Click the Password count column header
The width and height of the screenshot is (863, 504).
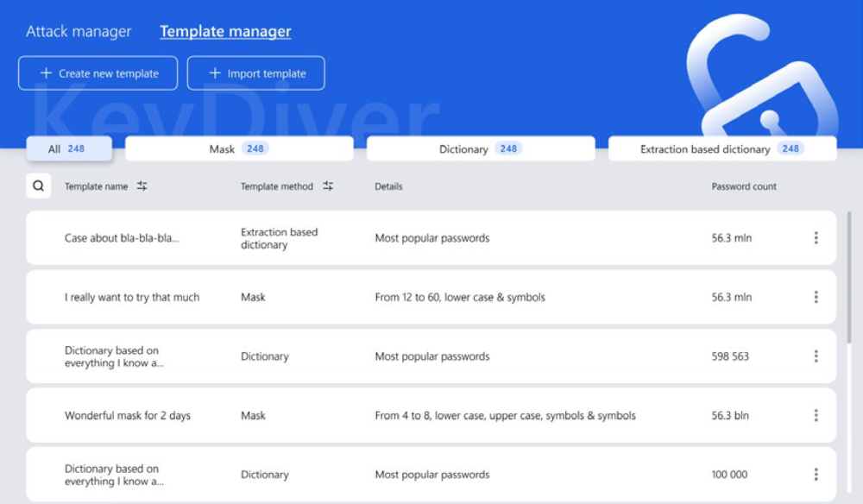[x=744, y=186]
